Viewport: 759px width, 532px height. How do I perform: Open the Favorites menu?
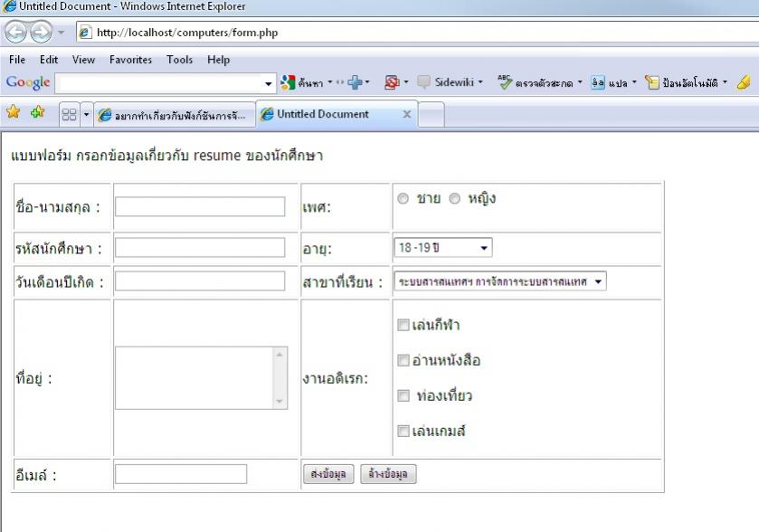130,60
